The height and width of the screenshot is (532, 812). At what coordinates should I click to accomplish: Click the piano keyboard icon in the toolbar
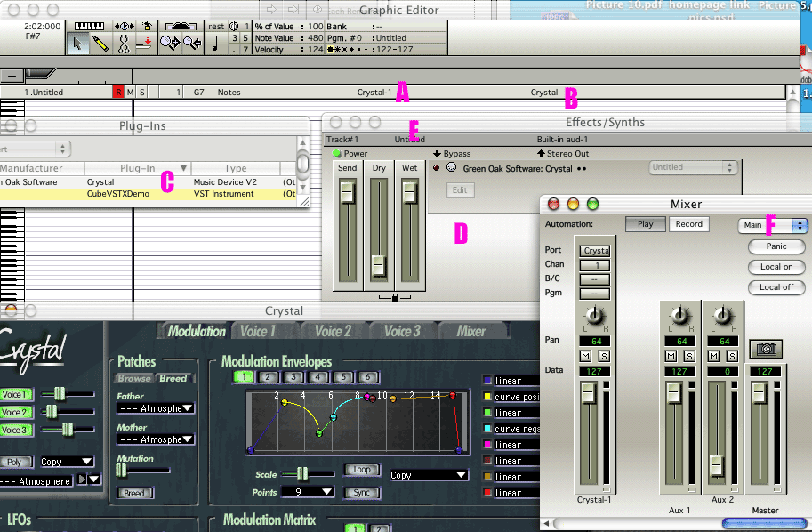tap(89, 27)
